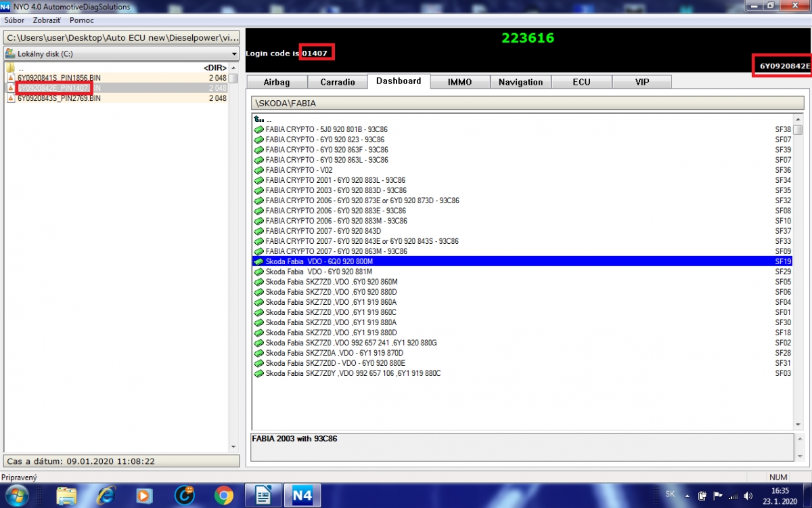This screenshot has width=812, height=508.
Task: Click chip icon of SKZ7Z0 6Y1 919 880D
Action: coord(258,333)
